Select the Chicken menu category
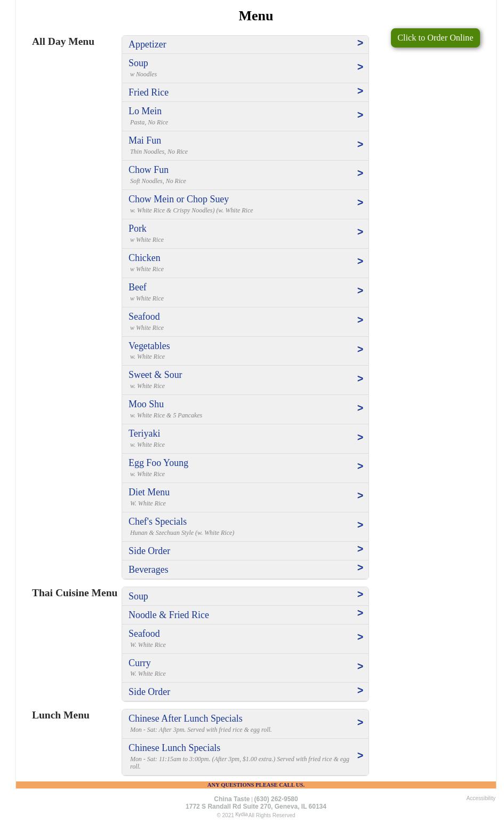504x822 pixels. pyautogui.click(x=245, y=263)
